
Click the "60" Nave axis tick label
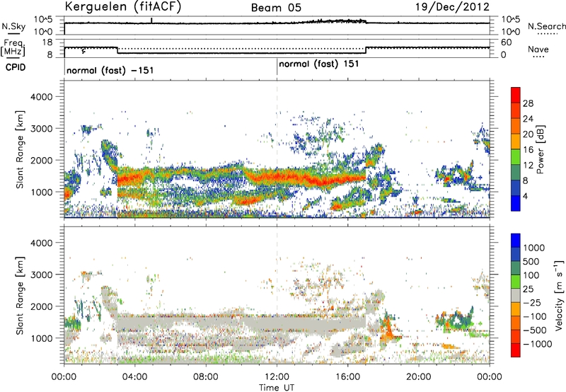(x=506, y=42)
